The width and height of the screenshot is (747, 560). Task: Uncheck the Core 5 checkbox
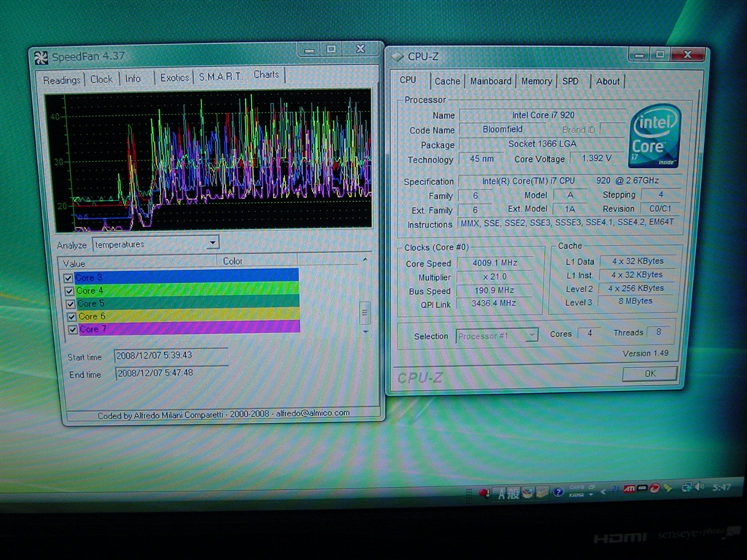[70, 304]
